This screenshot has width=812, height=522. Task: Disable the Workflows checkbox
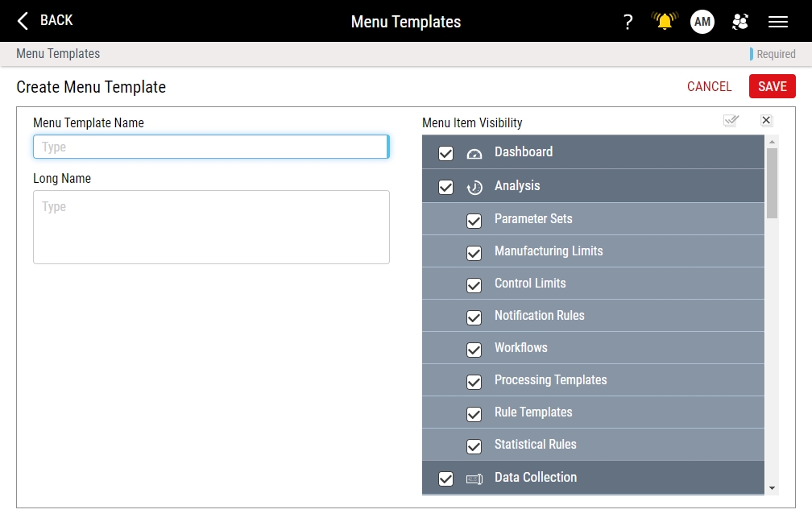point(474,349)
